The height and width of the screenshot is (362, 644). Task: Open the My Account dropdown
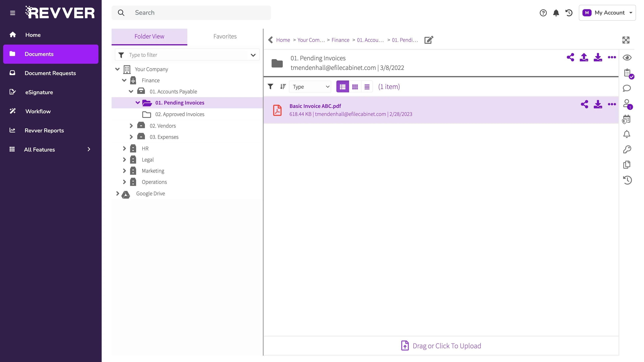click(x=607, y=13)
